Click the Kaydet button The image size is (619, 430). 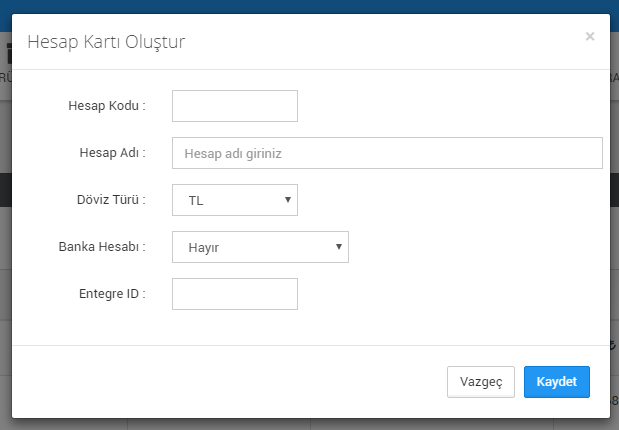(557, 382)
